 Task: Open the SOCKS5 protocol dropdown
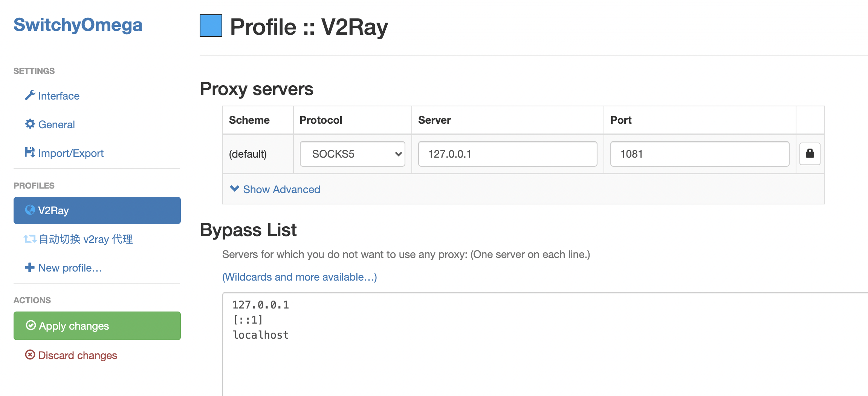tap(353, 154)
